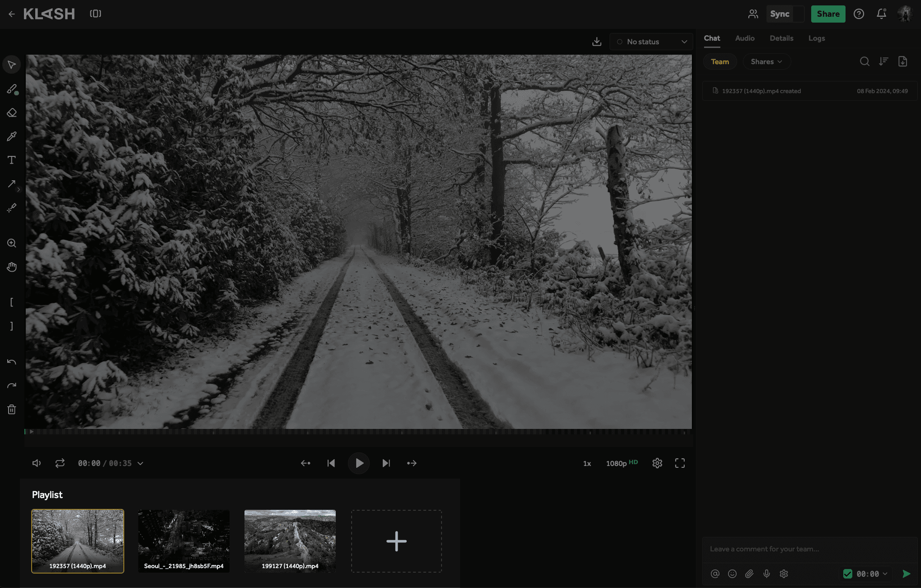Expand the Shares filter dropdown
Screen dimensions: 921x588
click(x=766, y=61)
